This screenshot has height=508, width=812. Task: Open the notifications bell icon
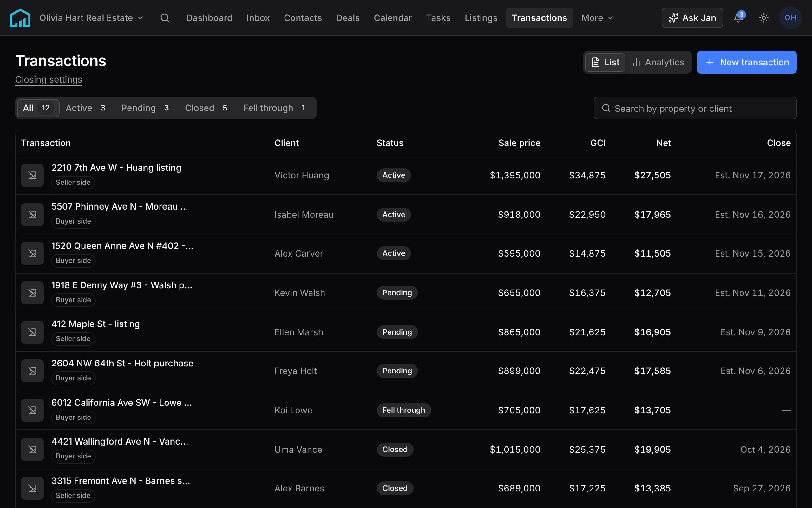738,18
